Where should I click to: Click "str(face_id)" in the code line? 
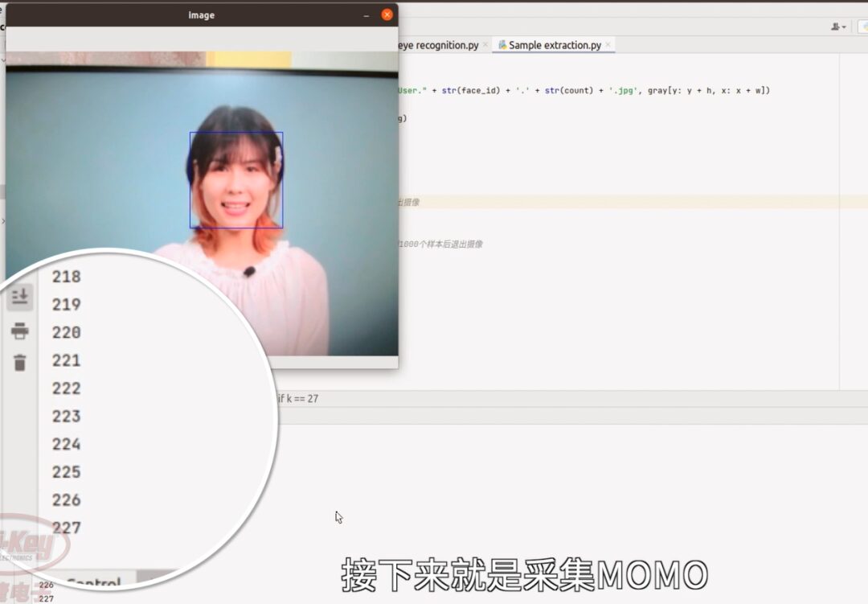(470, 90)
